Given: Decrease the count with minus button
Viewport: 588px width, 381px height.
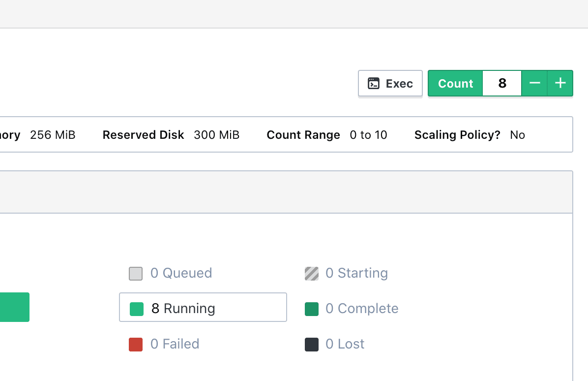Looking at the screenshot, I should click(534, 84).
